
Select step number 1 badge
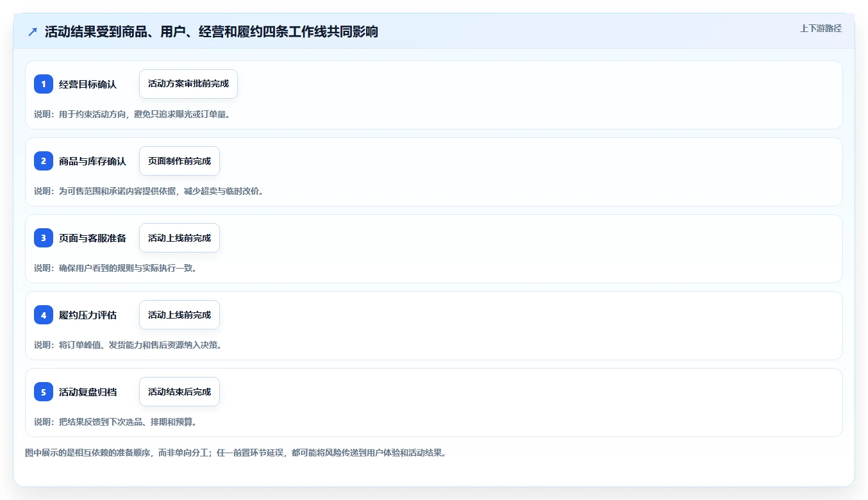coord(44,84)
